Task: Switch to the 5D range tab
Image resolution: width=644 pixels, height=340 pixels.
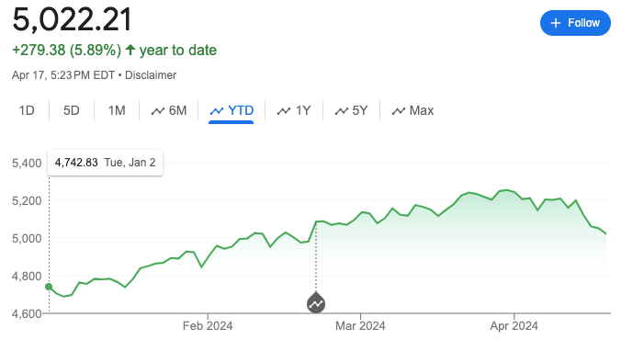Action: tap(71, 110)
